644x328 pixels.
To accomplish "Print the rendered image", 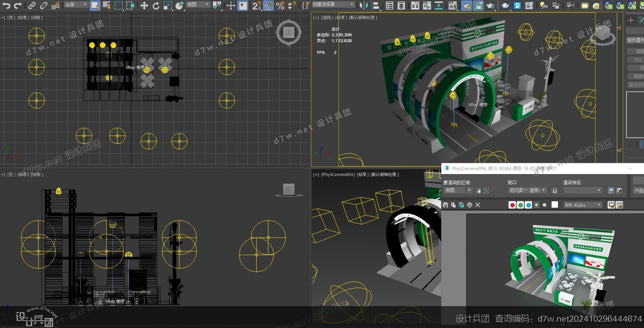I will (x=470, y=205).
